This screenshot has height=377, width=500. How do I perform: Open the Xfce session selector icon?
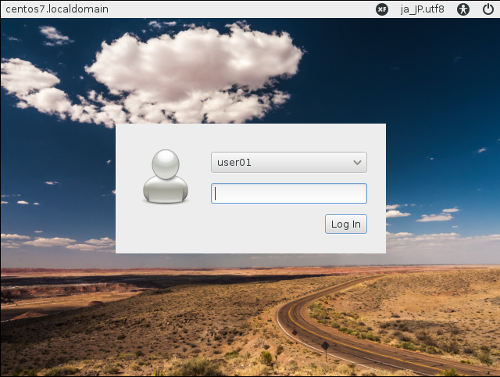tap(382, 9)
